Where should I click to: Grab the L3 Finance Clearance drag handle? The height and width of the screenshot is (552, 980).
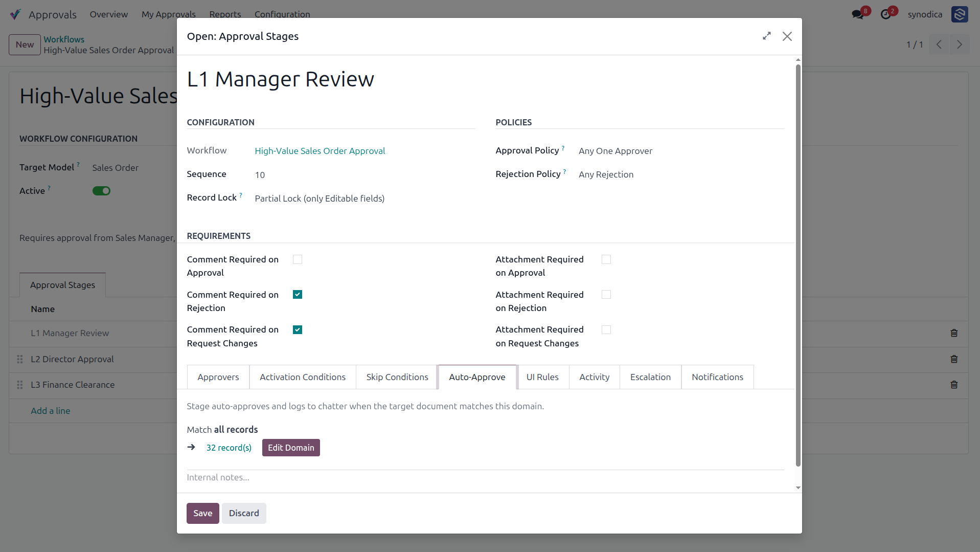[x=20, y=385]
